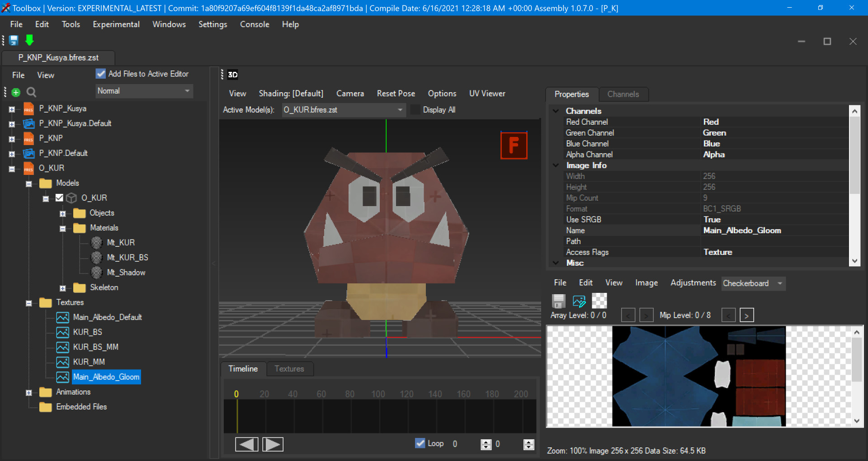This screenshot has height=461, width=868.
Task: Click the Main_Albedo_Gloom texture thumbnail icon
Action: pyautogui.click(x=63, y=377)
